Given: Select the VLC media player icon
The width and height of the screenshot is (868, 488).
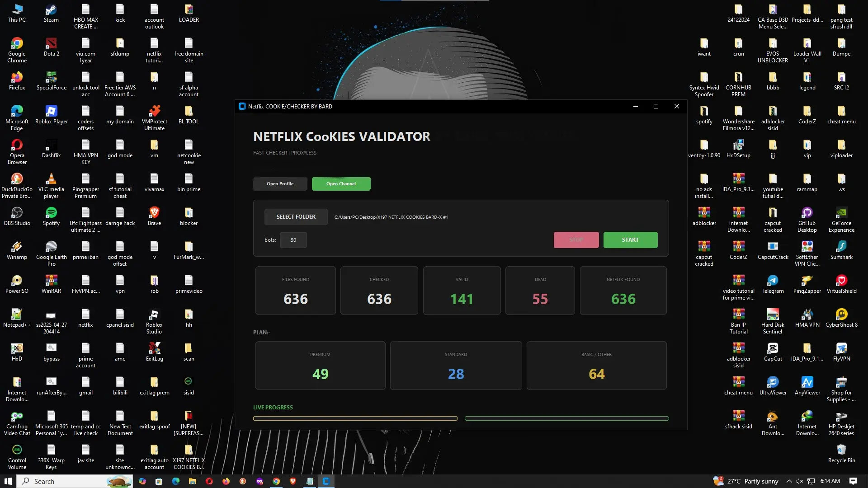Looking at the screenshot, I should tap(51, 186).
